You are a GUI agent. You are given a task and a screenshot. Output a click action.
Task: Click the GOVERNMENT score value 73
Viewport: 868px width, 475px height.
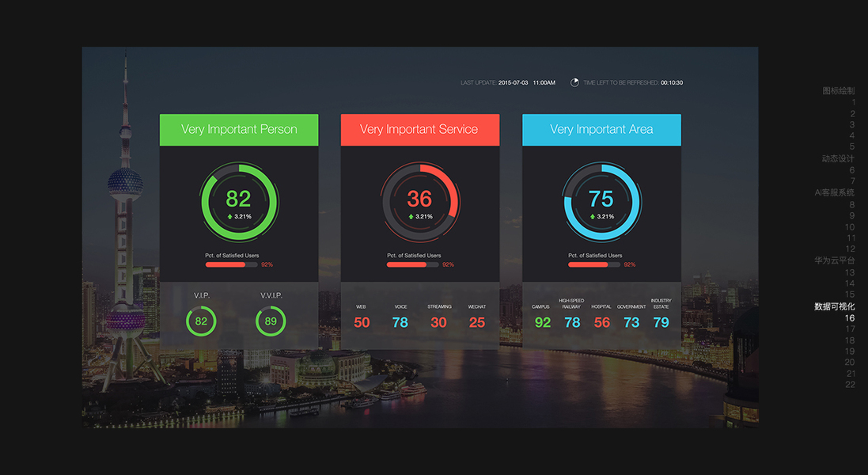[x=631, y=322]
